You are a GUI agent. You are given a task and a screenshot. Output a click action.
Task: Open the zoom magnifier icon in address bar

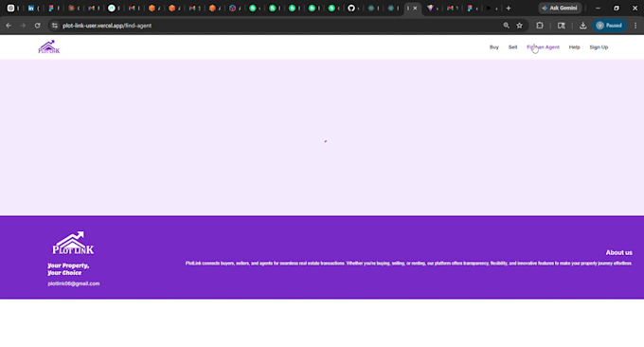click(506, 26)
